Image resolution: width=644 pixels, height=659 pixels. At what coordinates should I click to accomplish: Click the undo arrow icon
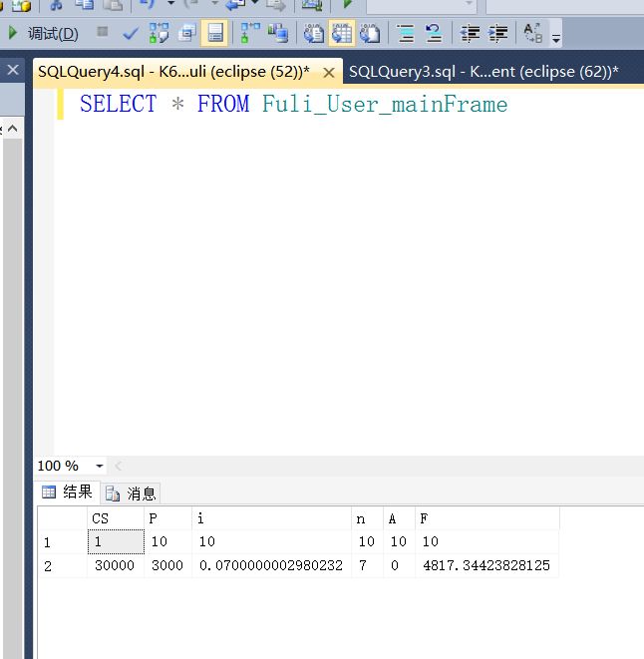(x=148, y=4)
